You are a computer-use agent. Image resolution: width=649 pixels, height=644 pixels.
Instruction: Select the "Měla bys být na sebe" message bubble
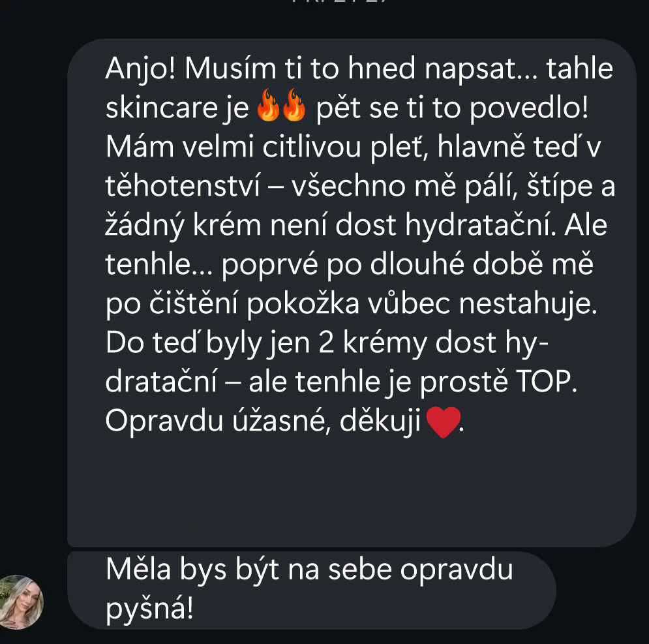pyautogui.click(x=311, y=590)
